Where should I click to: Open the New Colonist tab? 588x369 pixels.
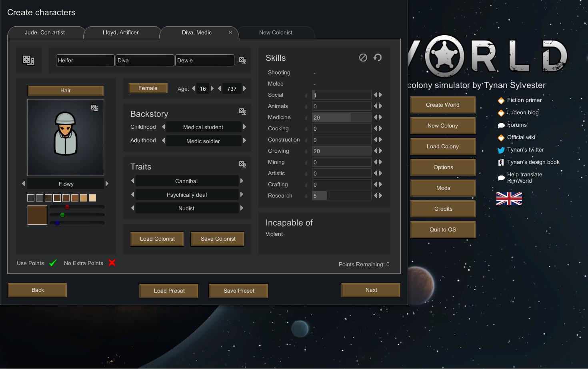pyautogui.click(x=276, y=33)
